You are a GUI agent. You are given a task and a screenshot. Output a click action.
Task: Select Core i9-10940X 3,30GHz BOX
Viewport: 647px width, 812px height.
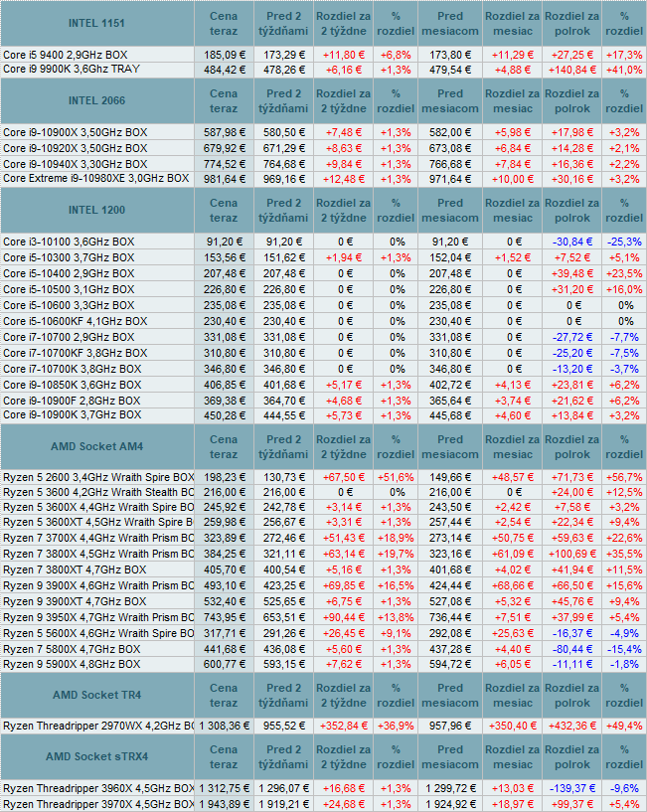tap(76, 165)
